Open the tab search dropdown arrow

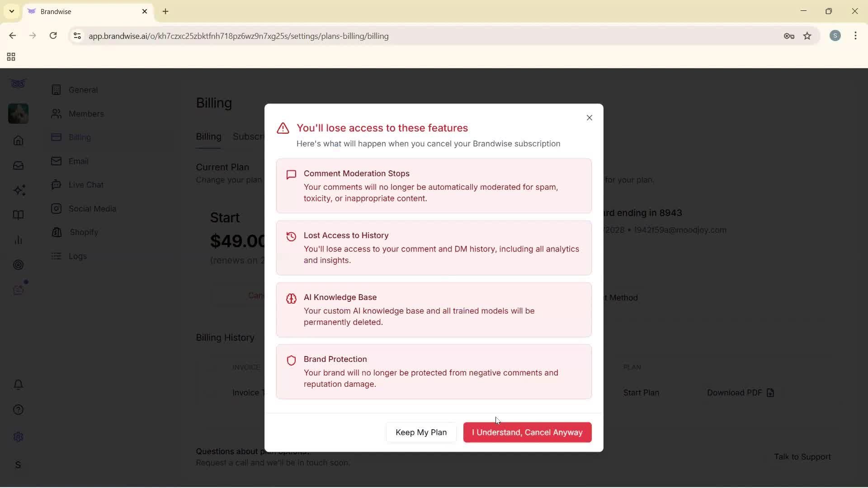pos(11,11)
